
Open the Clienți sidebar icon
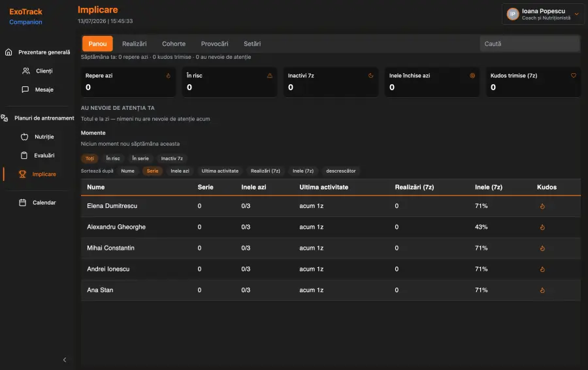click(x=26, y=71)
